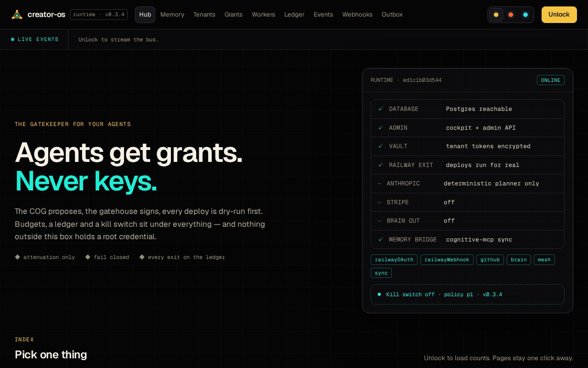Screen dimensions: 588x368
Task: Click the railwayOAuth tag
Action: click(394, 260)
